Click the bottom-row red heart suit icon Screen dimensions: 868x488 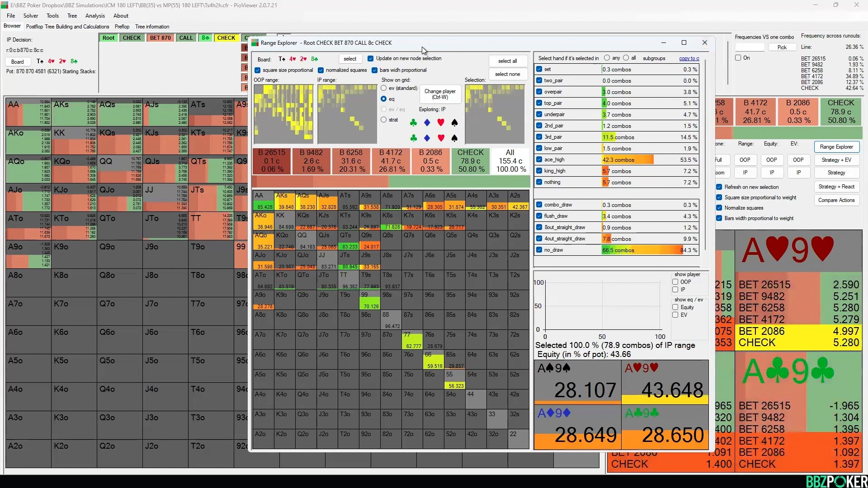[441, 138]
